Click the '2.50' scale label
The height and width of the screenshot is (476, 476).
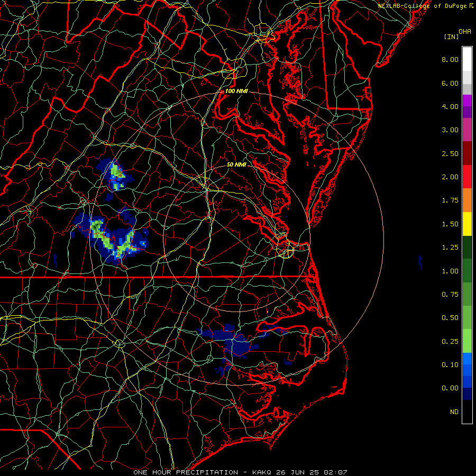click(450, 153)
